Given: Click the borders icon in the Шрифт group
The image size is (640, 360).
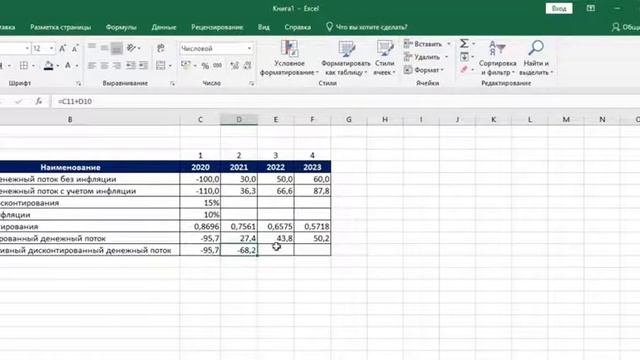Looking at the screenshot, I should tap(24, 65).
